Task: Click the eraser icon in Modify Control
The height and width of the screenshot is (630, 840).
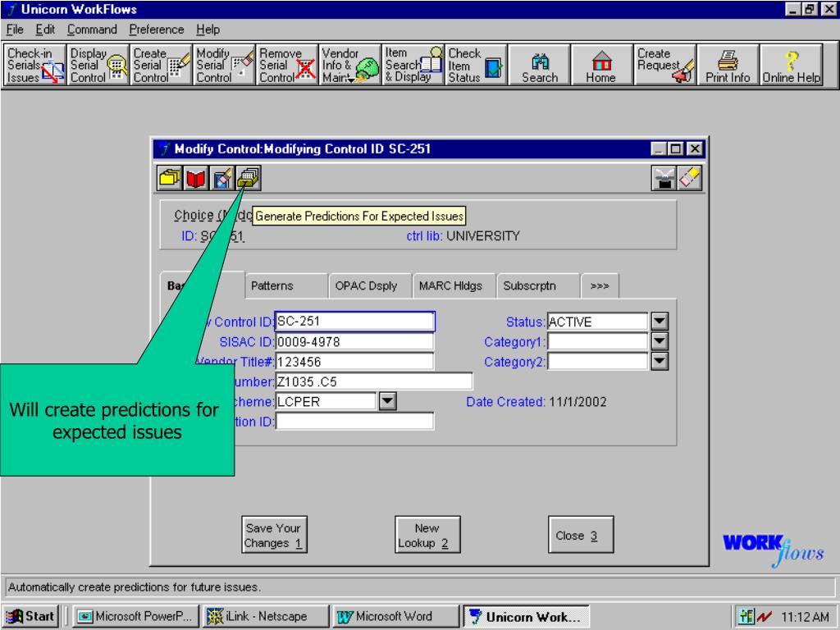Action: coord(690,178)
